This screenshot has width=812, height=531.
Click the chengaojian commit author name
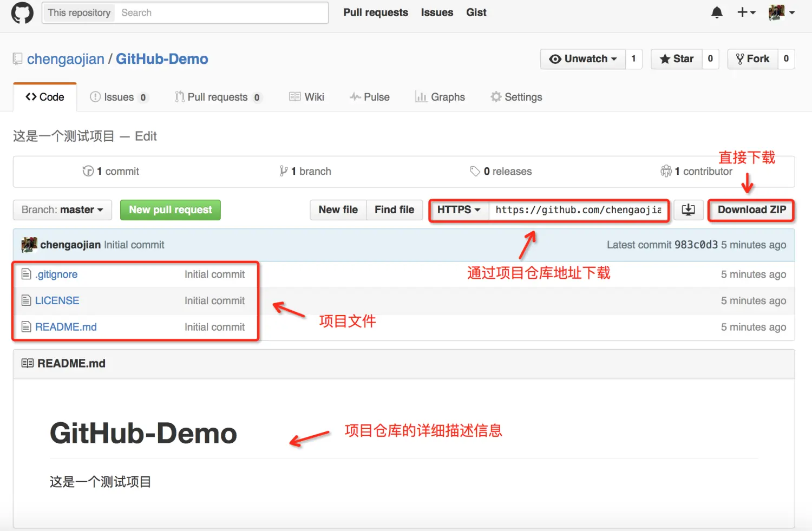pyautogui.click(x=70, y=245)
